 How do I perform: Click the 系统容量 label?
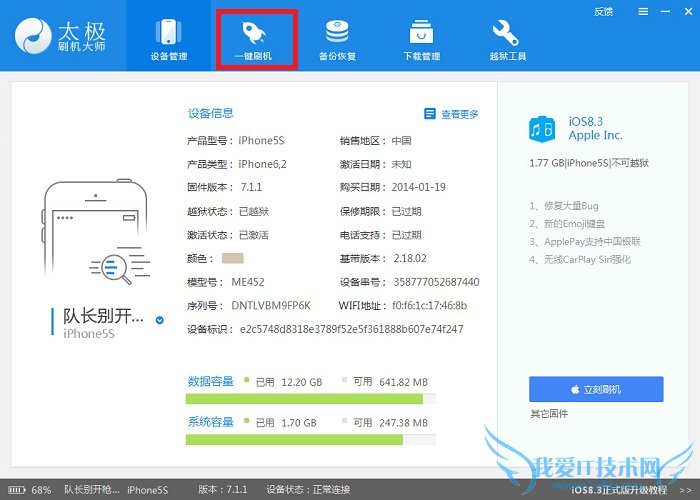coord(211,422)
